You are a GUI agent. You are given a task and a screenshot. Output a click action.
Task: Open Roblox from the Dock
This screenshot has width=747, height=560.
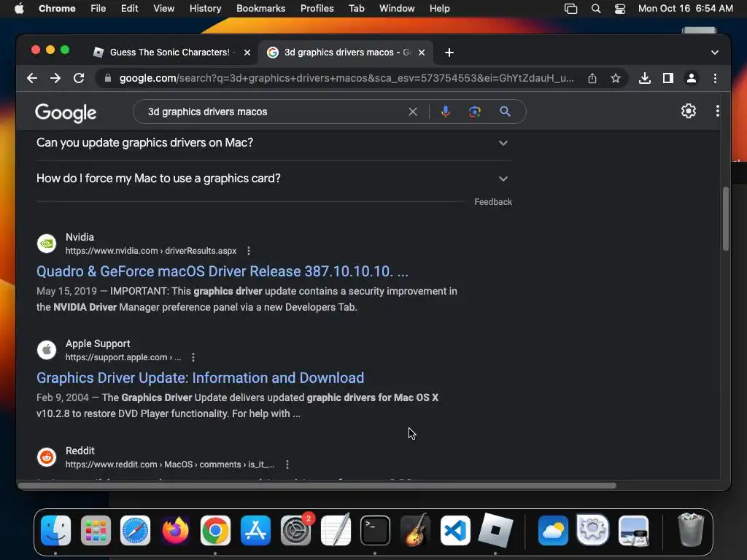click(495, 530)
